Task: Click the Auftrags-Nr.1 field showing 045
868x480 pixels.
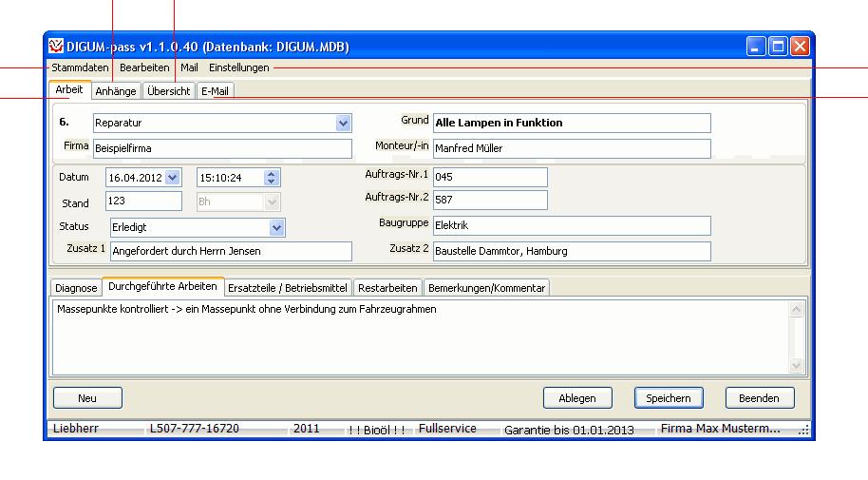Action: pyautogui.click(x=490, y=177)
